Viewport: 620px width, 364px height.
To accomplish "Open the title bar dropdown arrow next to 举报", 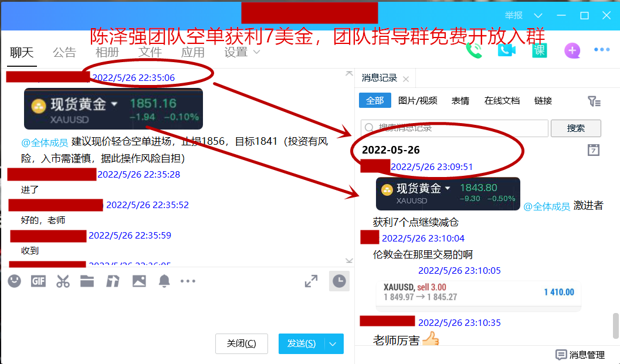I will [x=538, y=16].
